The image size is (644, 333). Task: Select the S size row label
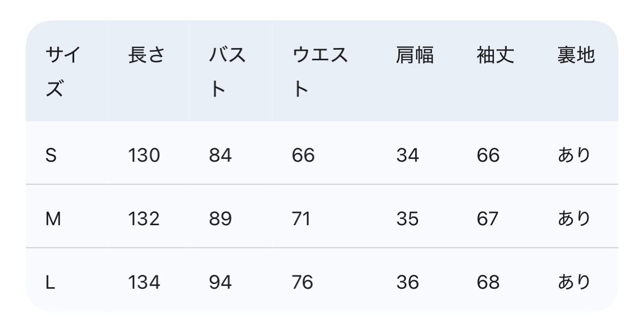[51, 155]
